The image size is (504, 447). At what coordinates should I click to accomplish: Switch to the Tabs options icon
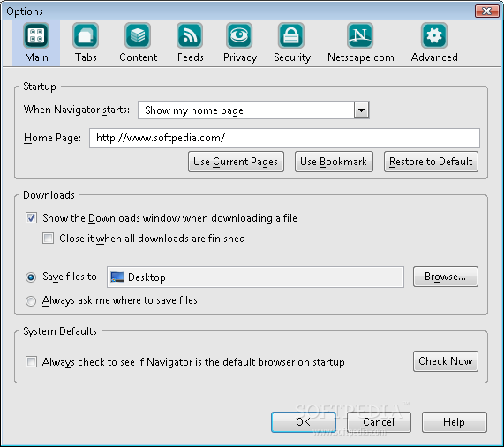point(86,35)
